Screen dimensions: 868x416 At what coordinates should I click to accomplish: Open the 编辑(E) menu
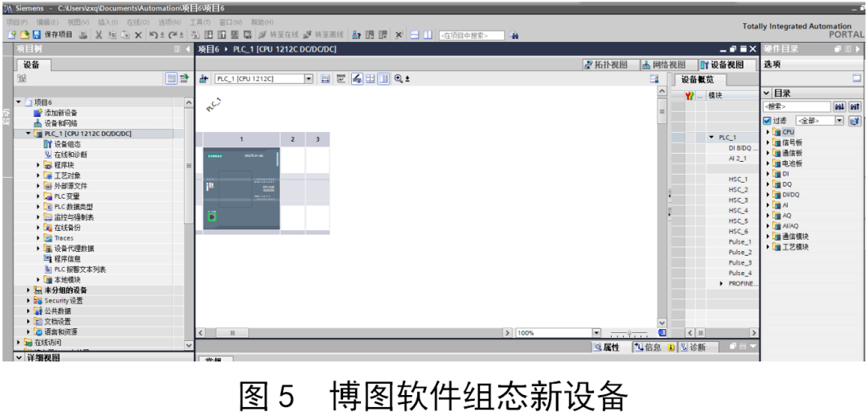pyautogui.click(x=47, y=23)
